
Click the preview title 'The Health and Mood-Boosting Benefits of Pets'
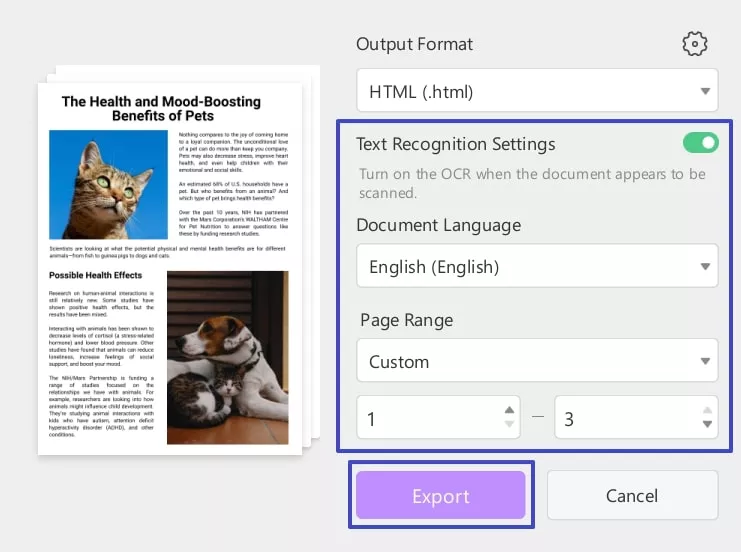162,109
